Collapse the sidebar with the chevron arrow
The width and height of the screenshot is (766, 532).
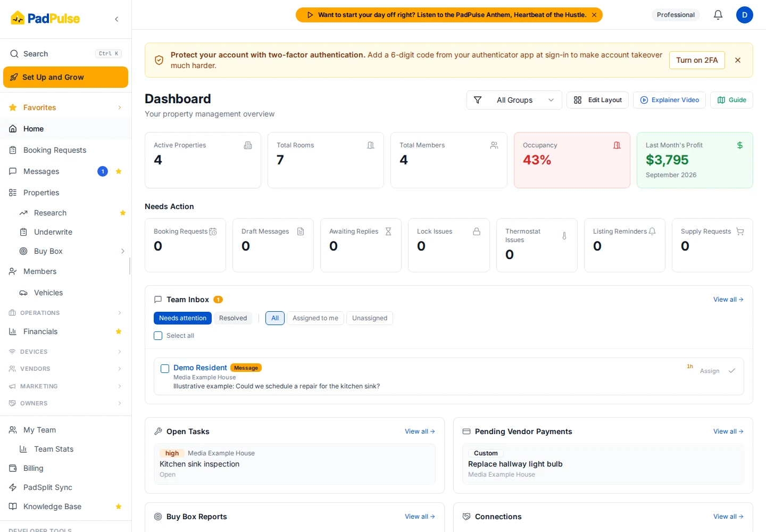[116, 19]
